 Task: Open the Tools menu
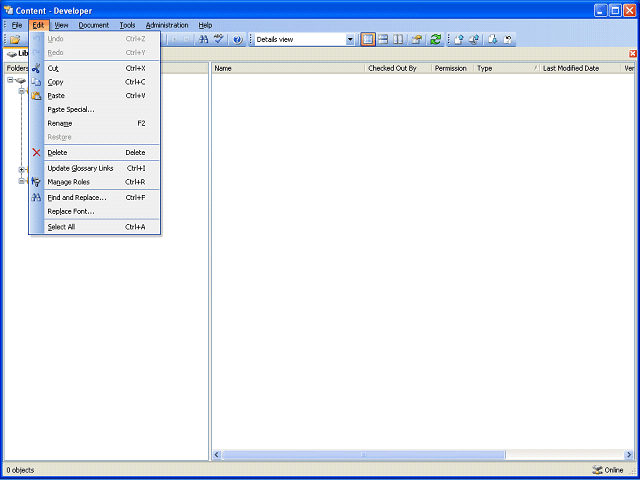127,25
